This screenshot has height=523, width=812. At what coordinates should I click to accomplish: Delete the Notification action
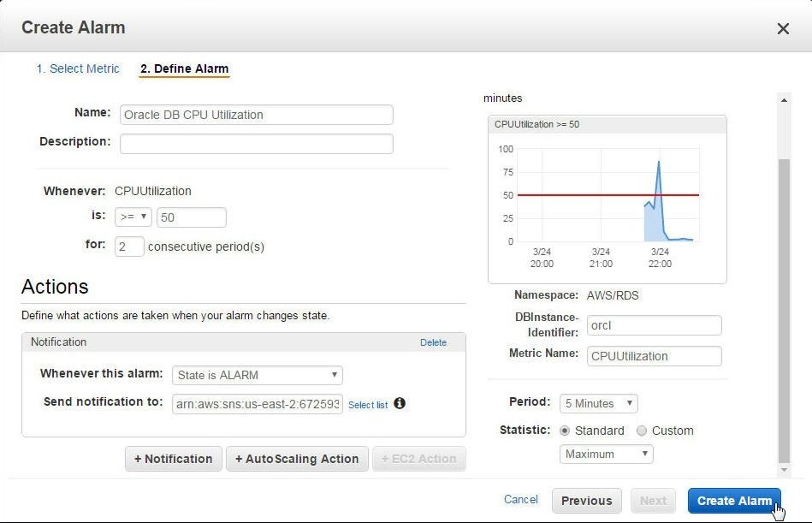434,342
